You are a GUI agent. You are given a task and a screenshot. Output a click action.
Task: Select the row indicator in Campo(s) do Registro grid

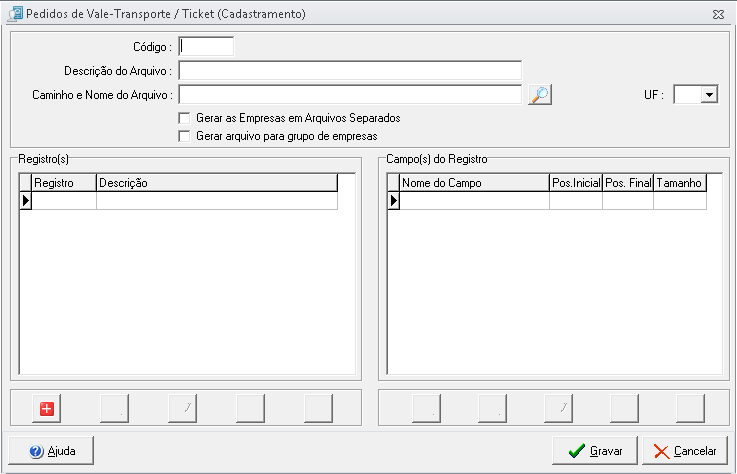coord(393,201)
